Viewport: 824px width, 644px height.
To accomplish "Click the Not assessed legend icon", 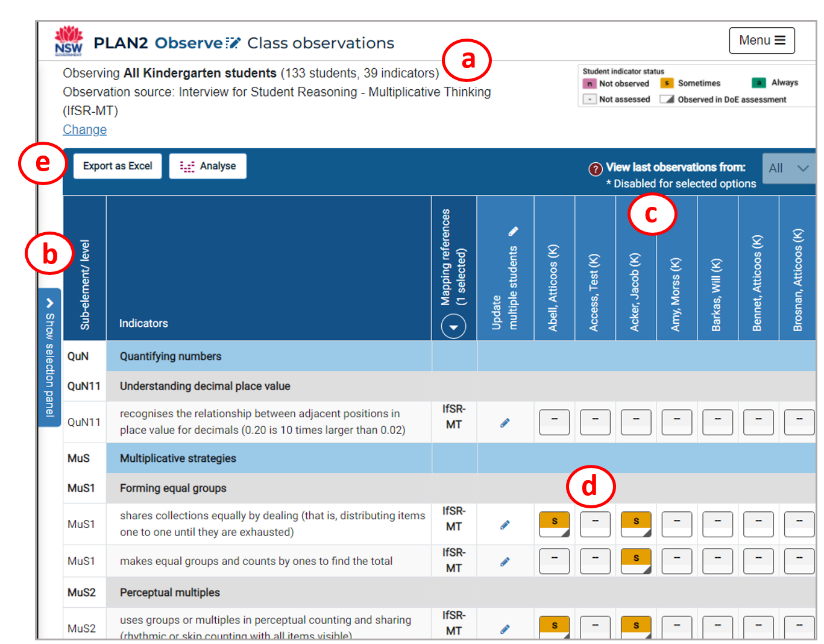I will click(590, 99).
